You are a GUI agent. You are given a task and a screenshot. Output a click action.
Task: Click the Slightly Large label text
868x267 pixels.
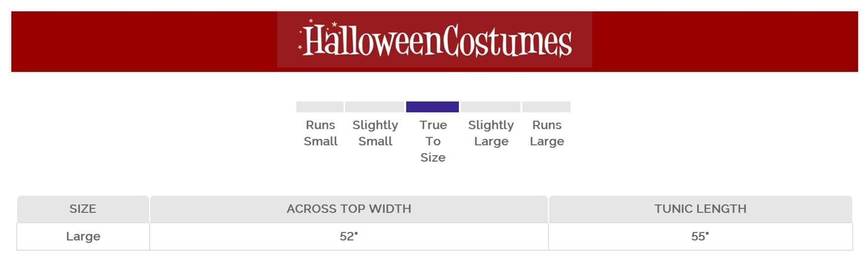[491, 133]
